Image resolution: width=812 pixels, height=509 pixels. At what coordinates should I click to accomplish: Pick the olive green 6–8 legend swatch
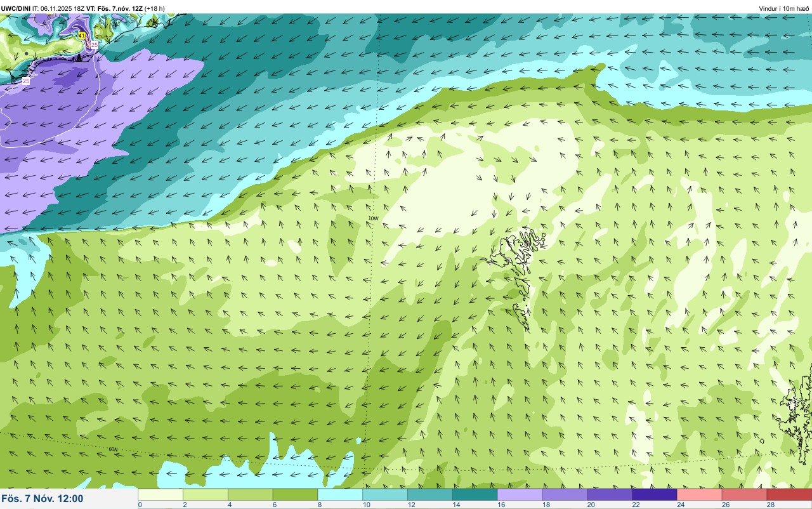point(296,494)
